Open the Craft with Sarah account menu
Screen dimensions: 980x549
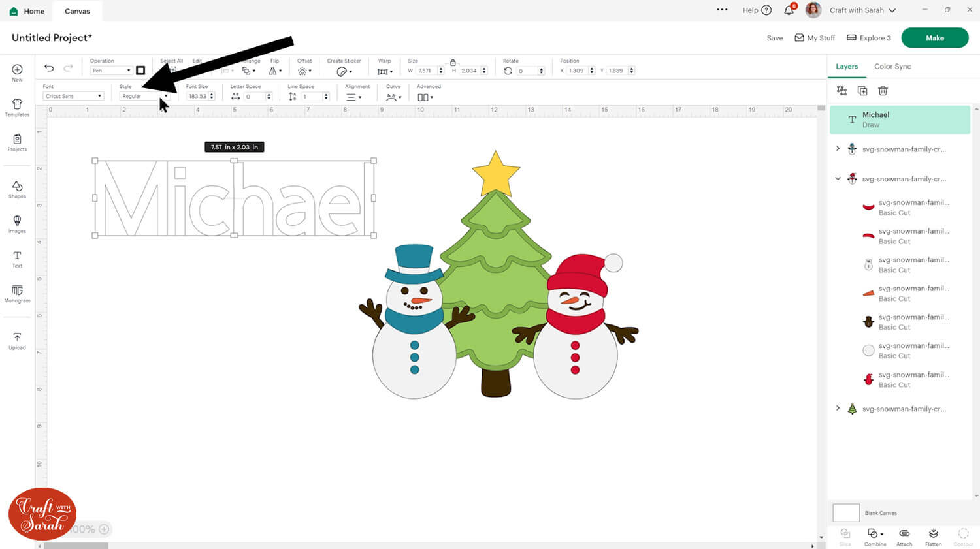pos(862,10)
